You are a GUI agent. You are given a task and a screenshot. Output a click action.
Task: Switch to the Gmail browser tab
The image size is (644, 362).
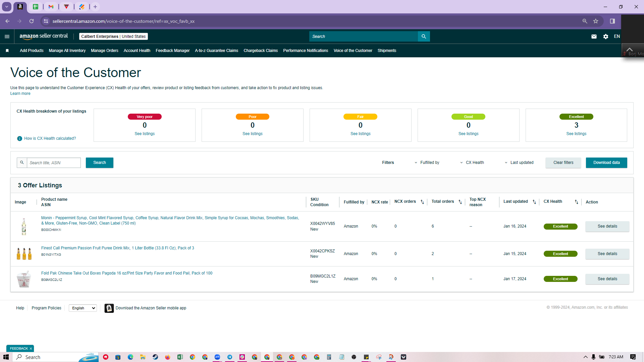(51, 7)
